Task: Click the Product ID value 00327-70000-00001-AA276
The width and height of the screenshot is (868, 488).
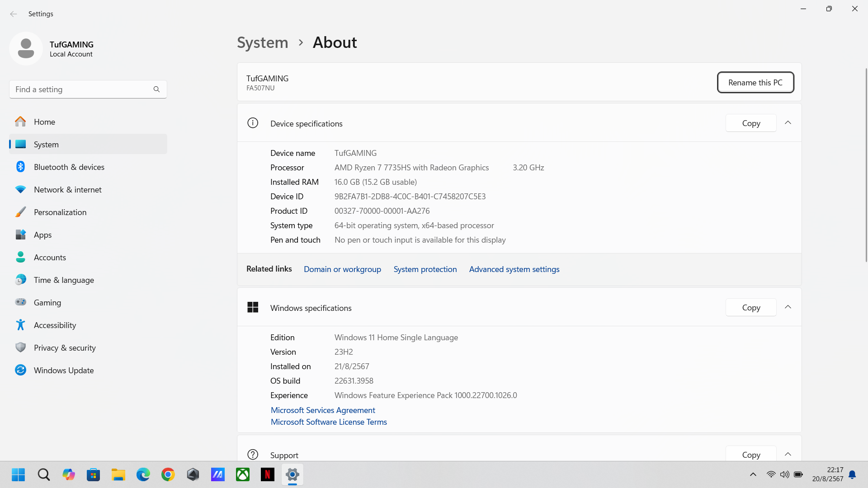Action: [x=382, y=211]
